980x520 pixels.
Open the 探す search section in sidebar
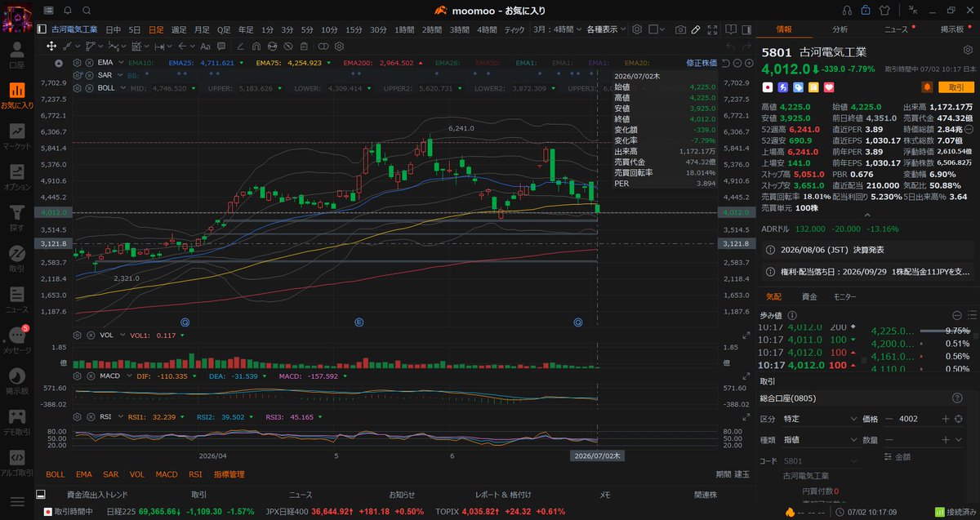(x=17, y=218)
